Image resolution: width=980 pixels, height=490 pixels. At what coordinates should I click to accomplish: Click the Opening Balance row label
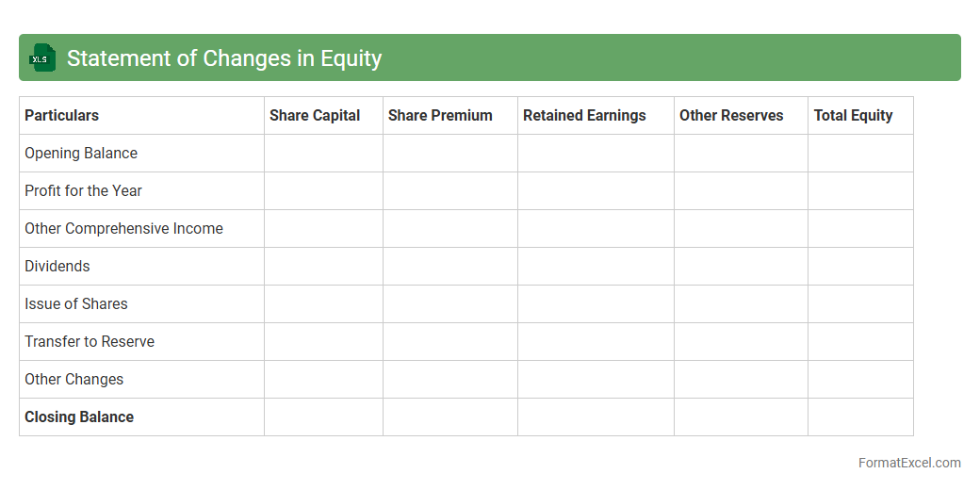point(81,153)
